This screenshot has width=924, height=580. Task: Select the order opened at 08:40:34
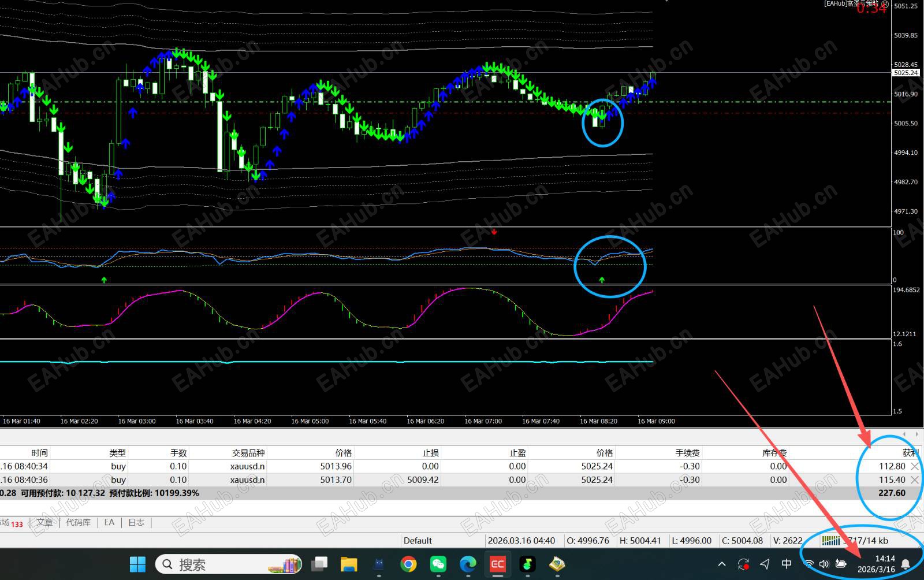pos(462,466)
